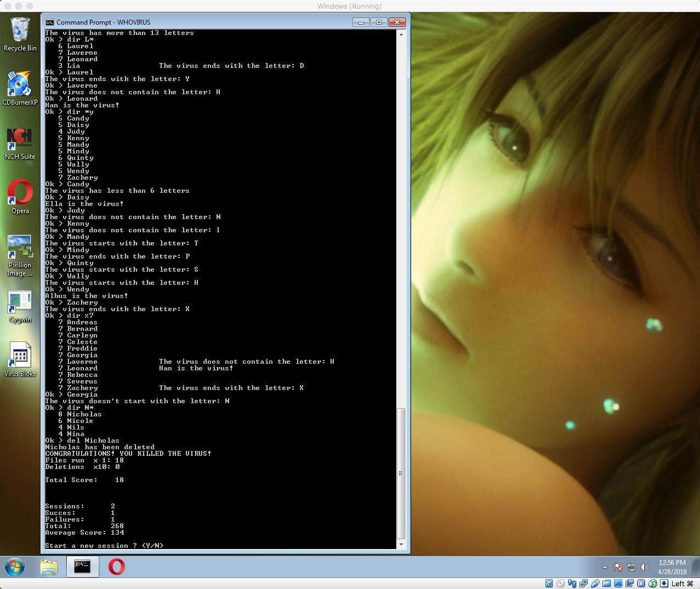This screenshot has width=700, height=589.
Task: Click the VirtualBox optical disc status icon
Action: (x=560, y=584)
